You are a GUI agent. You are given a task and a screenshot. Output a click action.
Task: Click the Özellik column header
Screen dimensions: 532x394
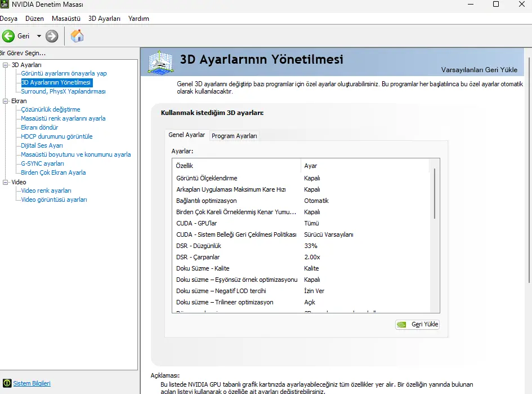[x=236, y=166]
